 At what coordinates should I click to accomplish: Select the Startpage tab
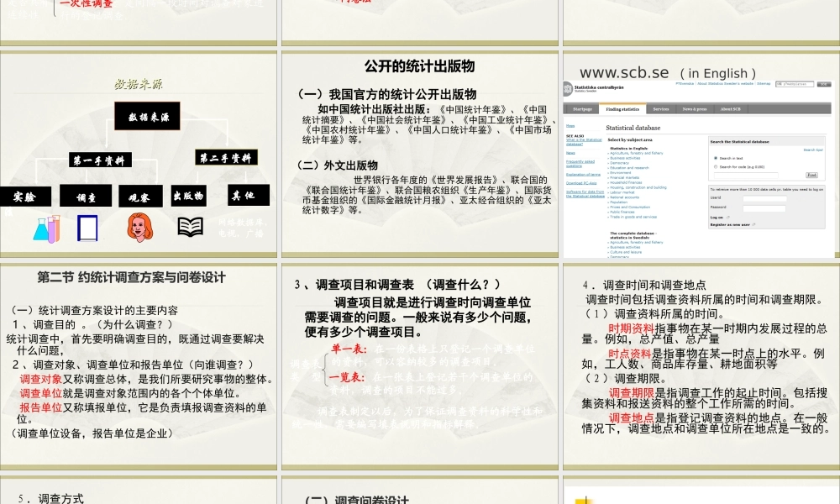582,109
